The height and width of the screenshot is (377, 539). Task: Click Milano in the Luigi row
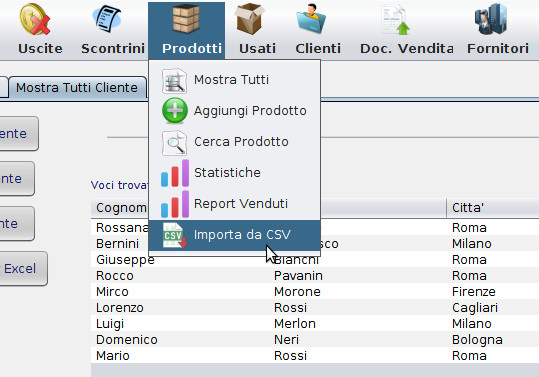click(472, 324)
